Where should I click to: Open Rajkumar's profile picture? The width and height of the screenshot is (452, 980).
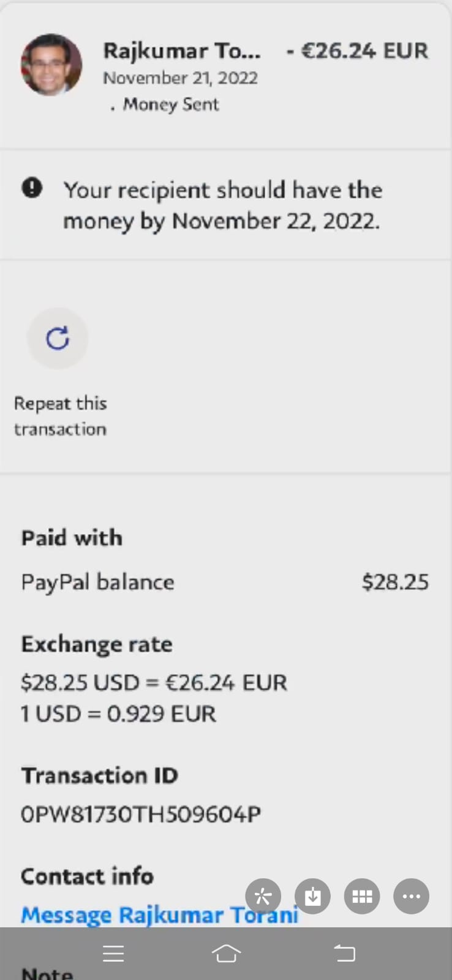51,65
